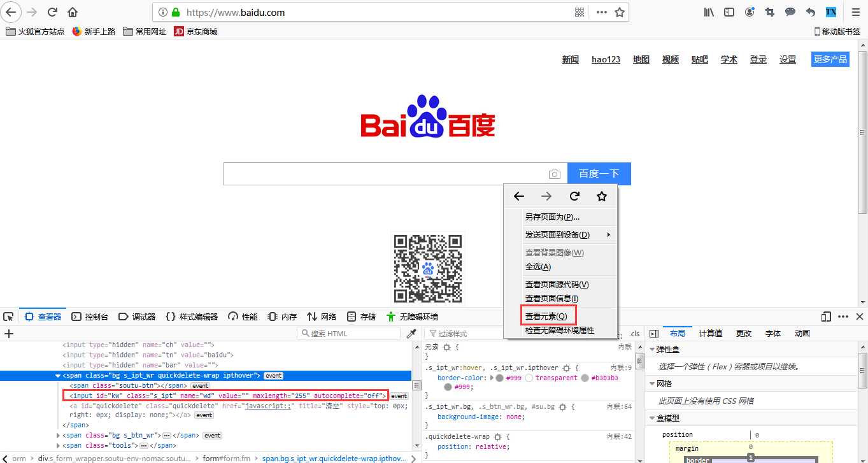Switch to the 样式编辑器 devtools tab
The image size is (868, 463).
[x=192, y=317]
